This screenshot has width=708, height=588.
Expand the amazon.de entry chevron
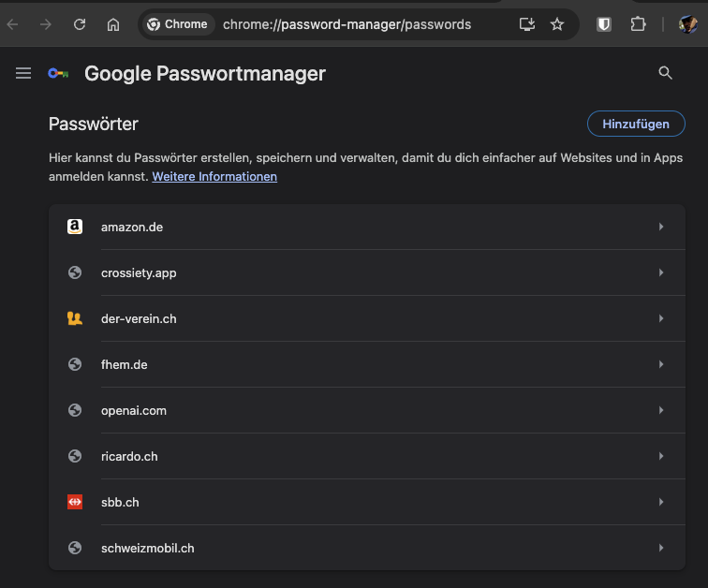661,227
